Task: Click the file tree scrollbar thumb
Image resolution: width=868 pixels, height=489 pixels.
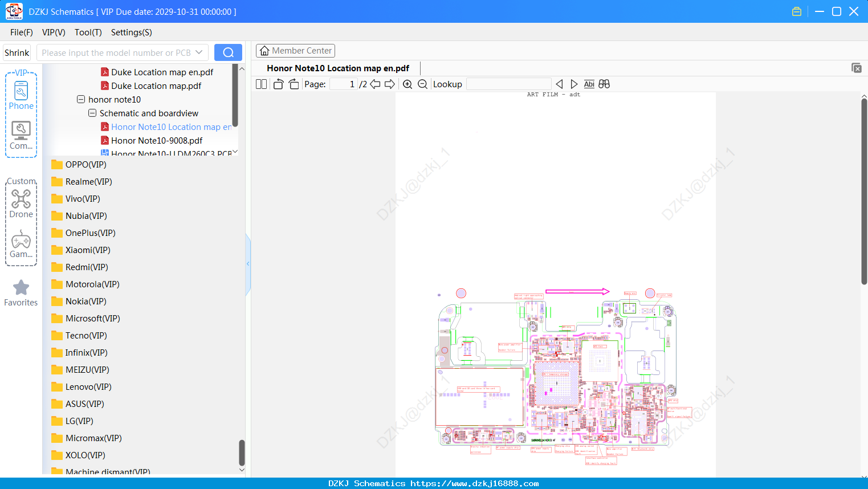Action: pos(235,95)
